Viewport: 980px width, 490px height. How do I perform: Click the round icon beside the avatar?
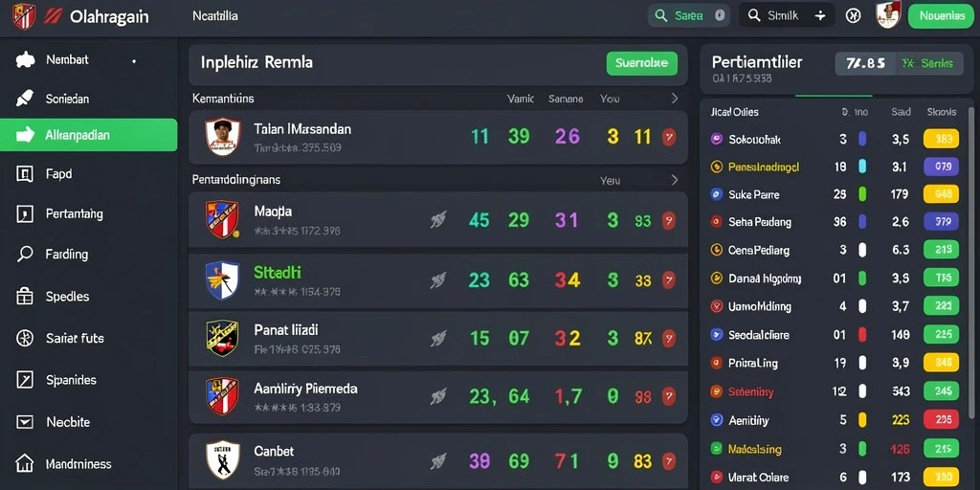(853, 15)
